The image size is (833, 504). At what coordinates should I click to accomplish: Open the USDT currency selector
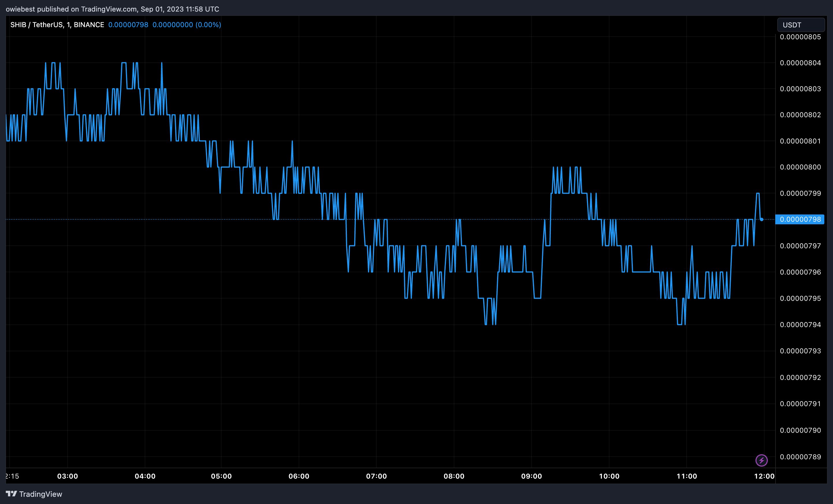[x=801, y=25]
